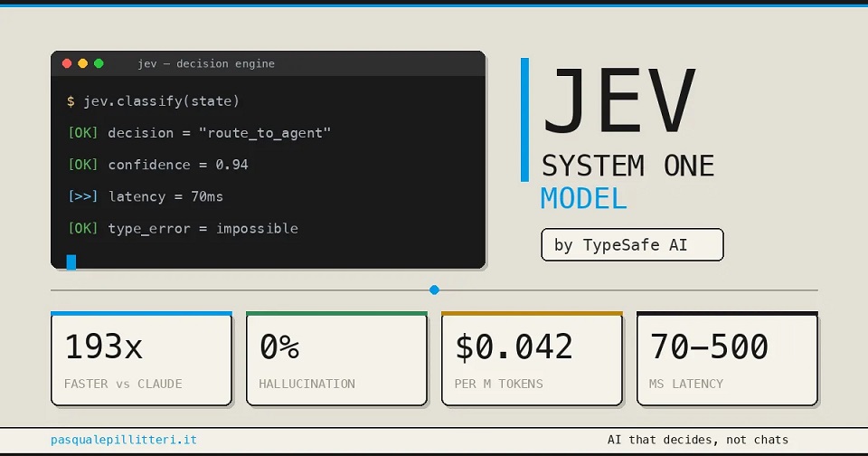This screenshot has height=456, width=868.
Task: Select the decision = "route_to_agent" line
Action: coord(199,134)
